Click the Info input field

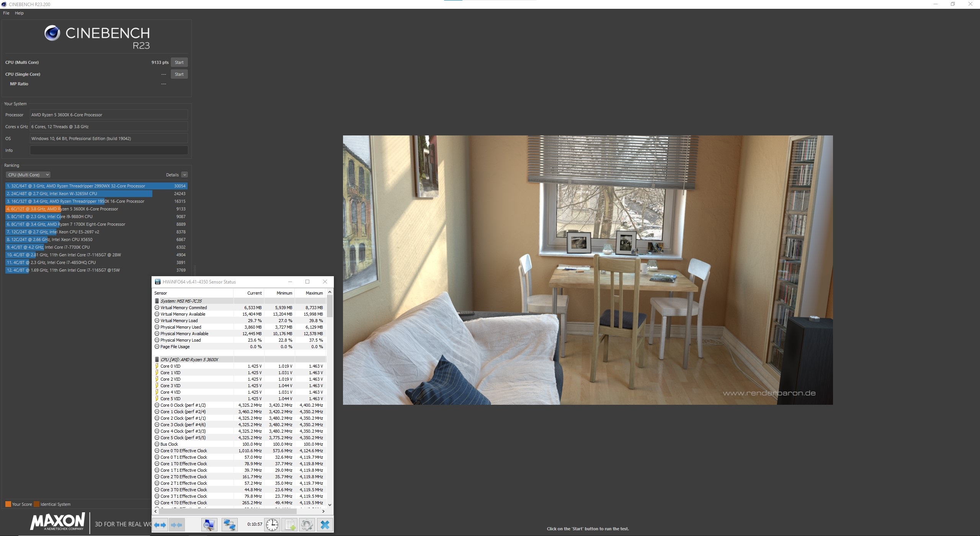(109, 150)
